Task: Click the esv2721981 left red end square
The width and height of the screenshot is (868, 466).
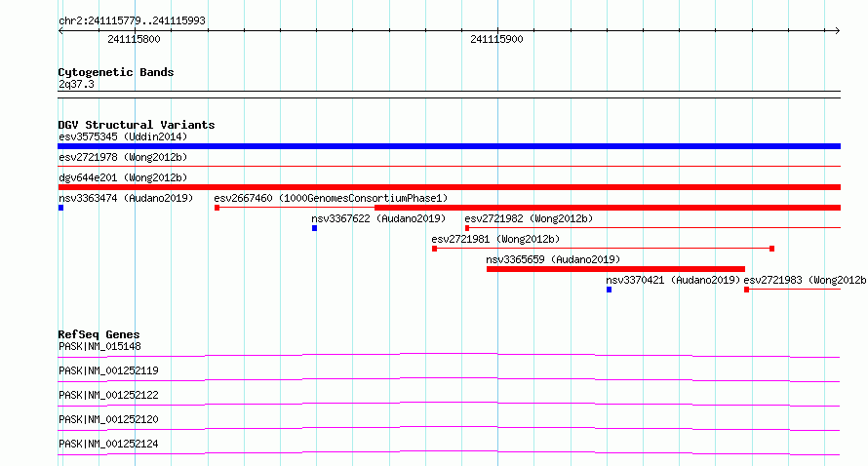Action: (x=435, y=249)
